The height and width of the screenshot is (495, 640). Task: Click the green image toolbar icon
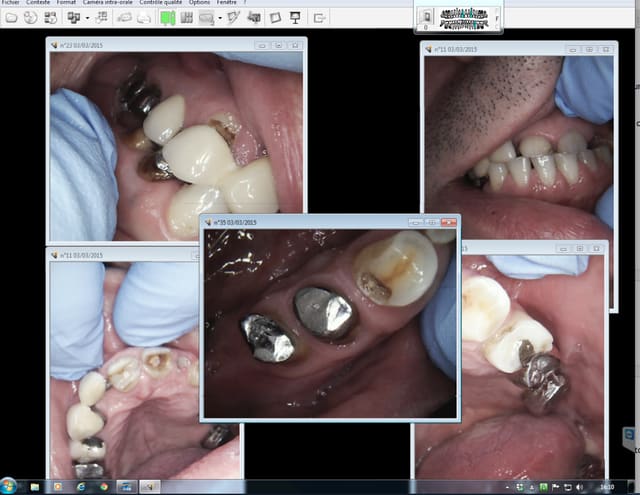point(168,17)
